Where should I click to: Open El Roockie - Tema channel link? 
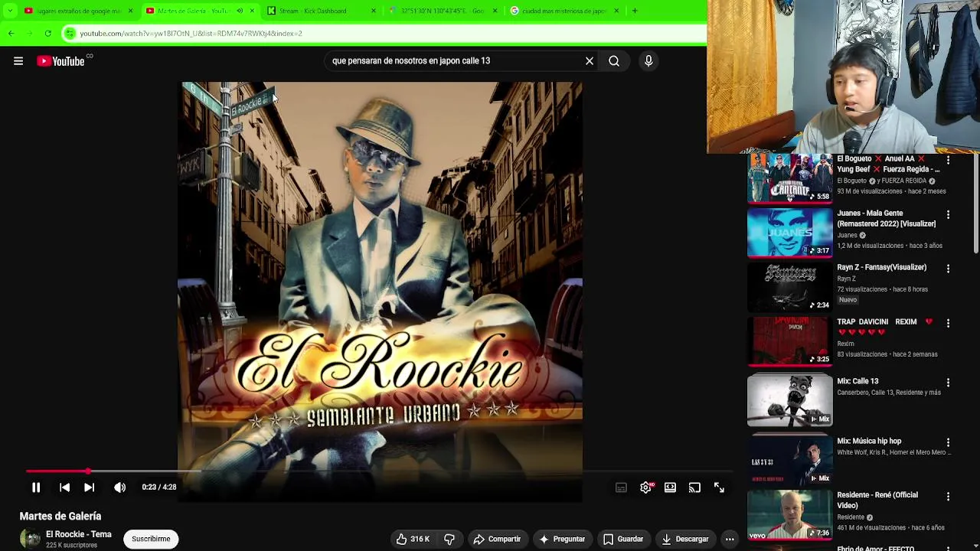pos(78,534)
